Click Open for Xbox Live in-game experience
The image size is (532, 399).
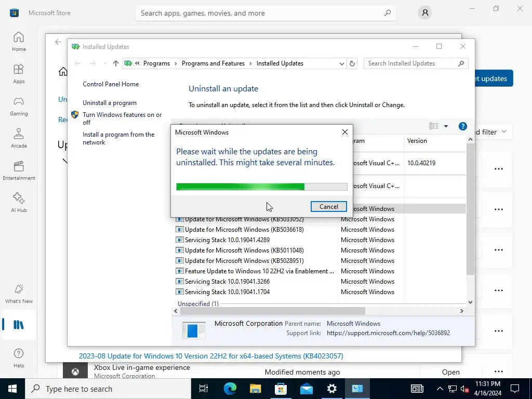(450, 372)
